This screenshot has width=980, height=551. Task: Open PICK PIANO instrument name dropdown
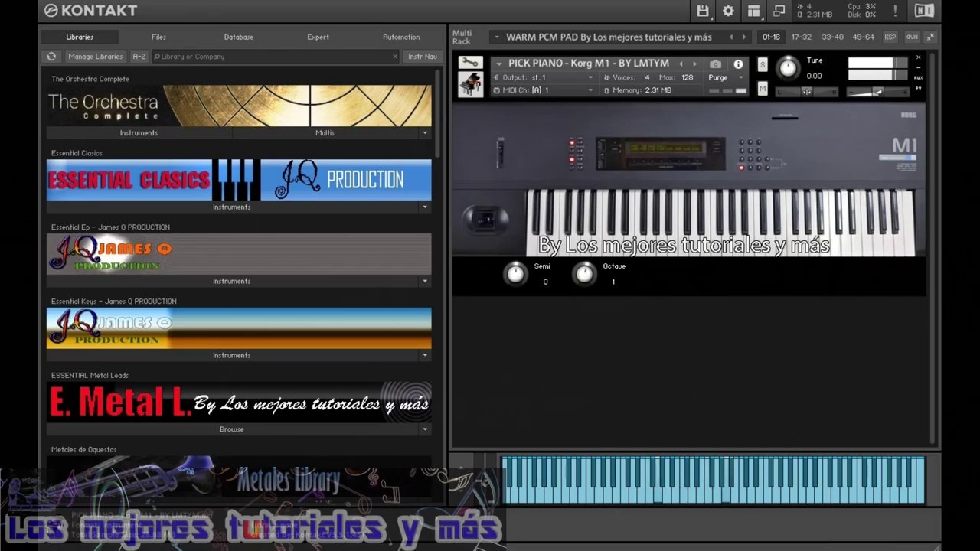tap(499, 64)
